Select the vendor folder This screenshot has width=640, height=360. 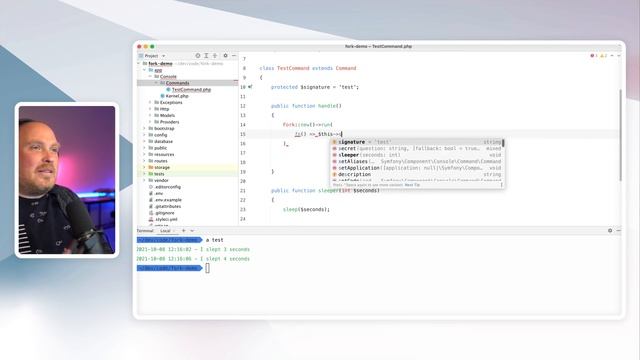pos(161,180)
